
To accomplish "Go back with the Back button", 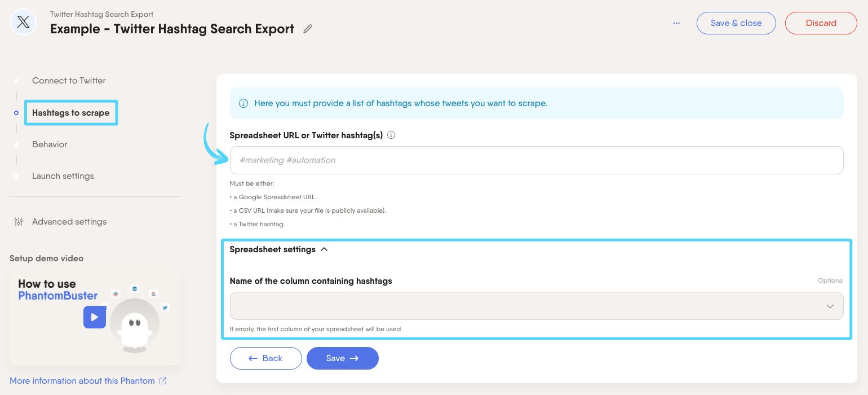I will pyautogui.click(x=265, y=358).
